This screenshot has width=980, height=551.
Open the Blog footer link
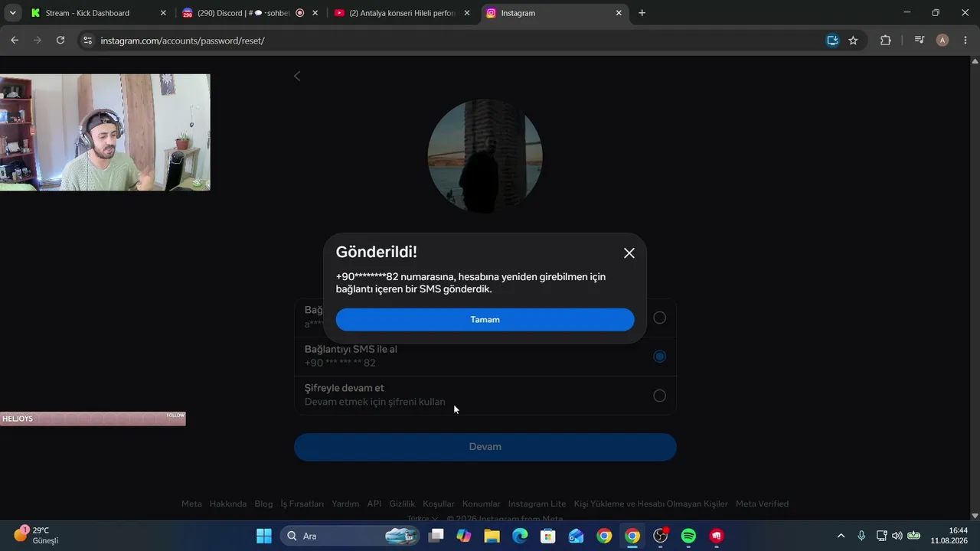pyautogui.click(x=263, y=504)
